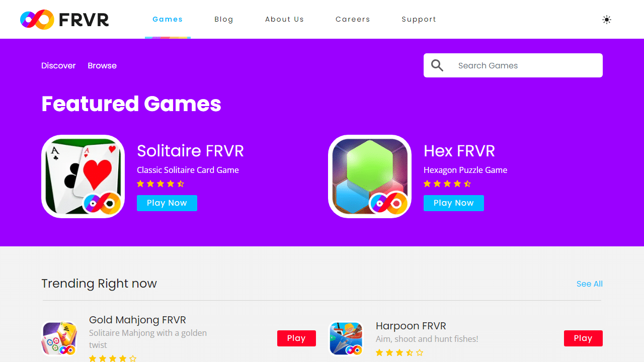This screenshot has height=362, width=644.
Task: Open See All trending games
Action: click(590, 284)
